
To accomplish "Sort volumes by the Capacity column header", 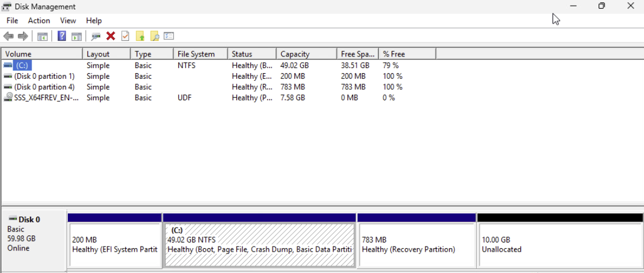I will click(x=305, y=54).
